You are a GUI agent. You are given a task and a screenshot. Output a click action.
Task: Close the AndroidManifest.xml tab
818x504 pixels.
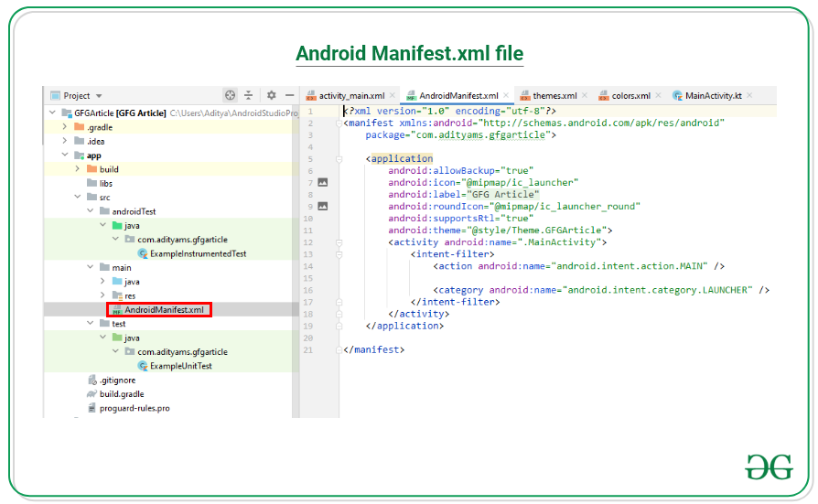pyautogui.click(x=506, y=95)
